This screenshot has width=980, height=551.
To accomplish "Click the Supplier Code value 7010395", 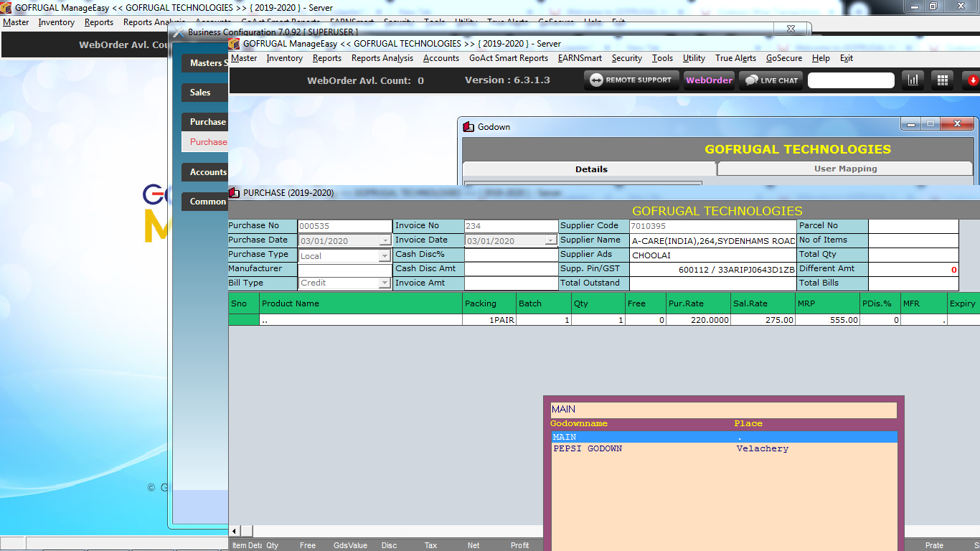I will (x=712, y=226).
